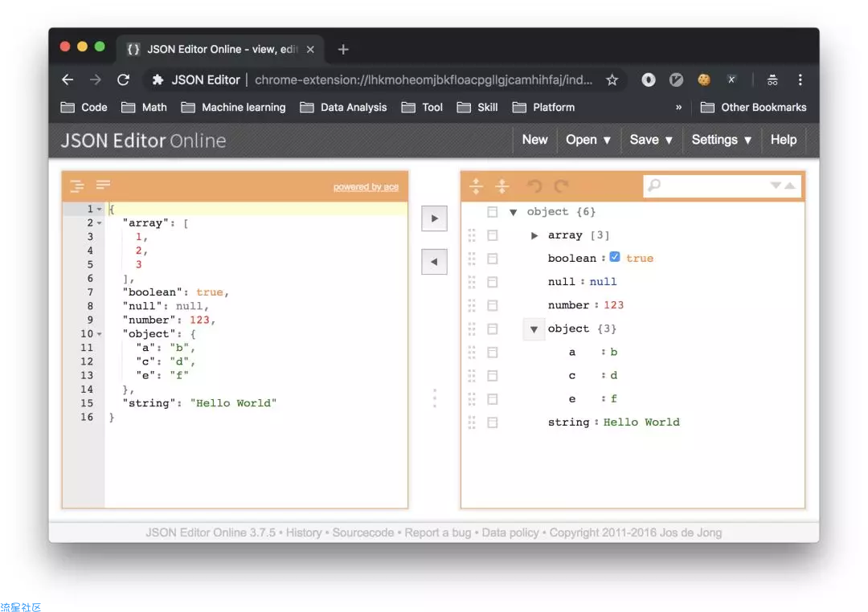The width and height of the screenshot is (868, 612).
Task: Click the powered by ace link
Action: tap(366, 187)
